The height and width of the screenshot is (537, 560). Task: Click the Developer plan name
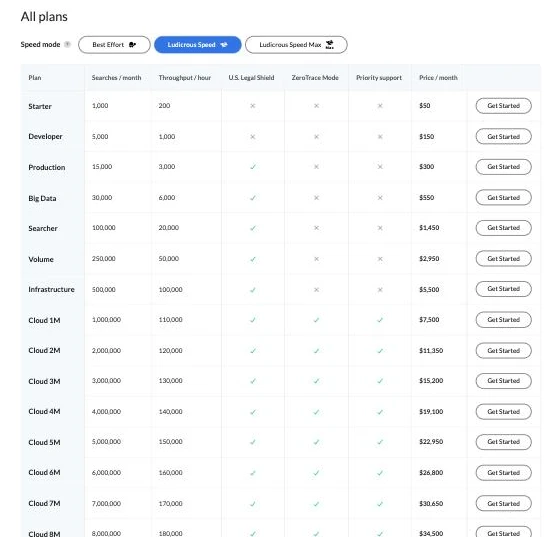click(x=45, y=136)
